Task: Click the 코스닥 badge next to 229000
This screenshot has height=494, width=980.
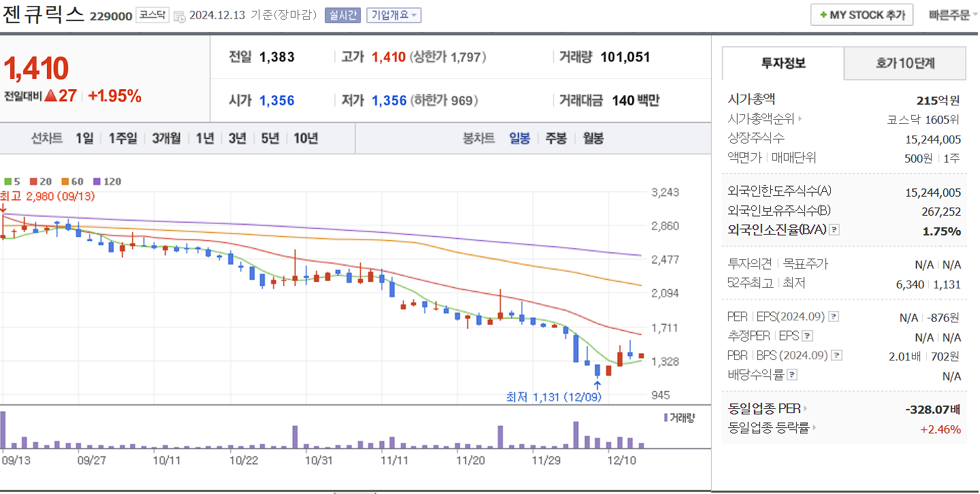Action: pos(153,15)
